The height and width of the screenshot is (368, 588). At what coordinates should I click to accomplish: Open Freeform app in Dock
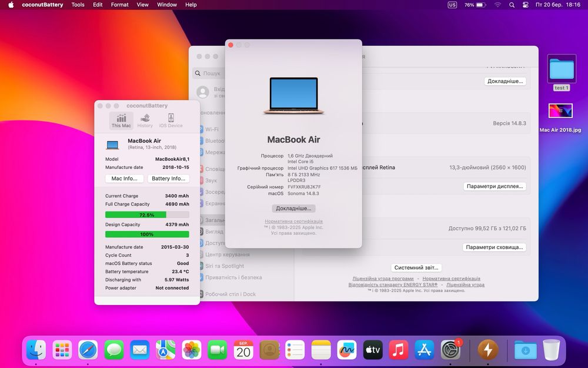pos(347,350)
